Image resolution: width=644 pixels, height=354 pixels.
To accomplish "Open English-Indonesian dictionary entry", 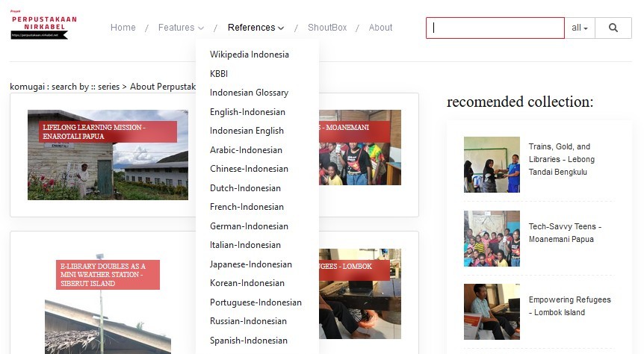I will (247, 112).
